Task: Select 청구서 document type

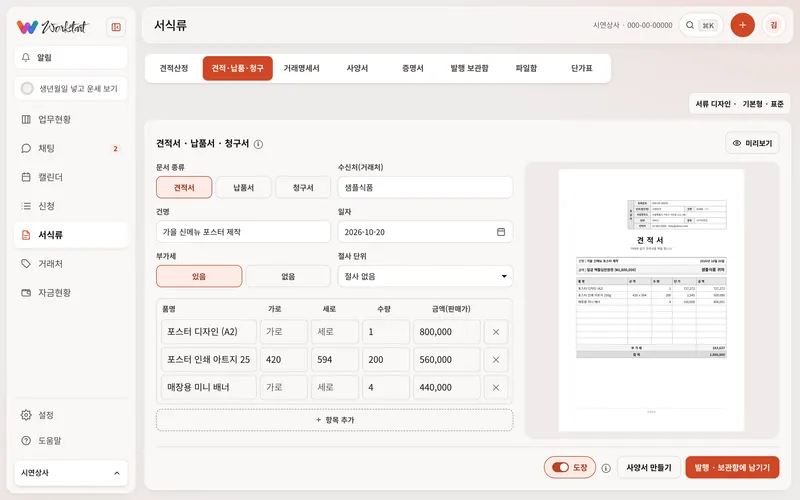Action: point(303,187)
